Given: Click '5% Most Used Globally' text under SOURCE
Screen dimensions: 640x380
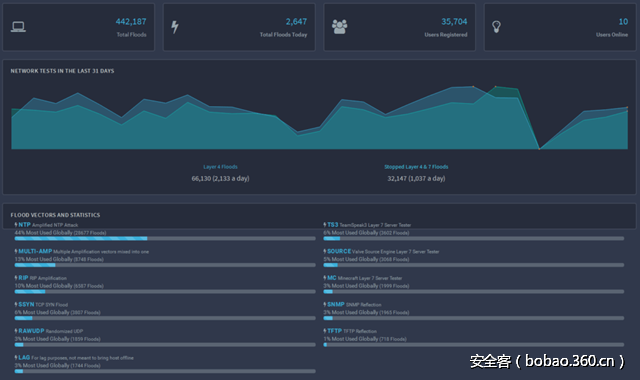Looking at the screenshot, I should coord(351,259).
